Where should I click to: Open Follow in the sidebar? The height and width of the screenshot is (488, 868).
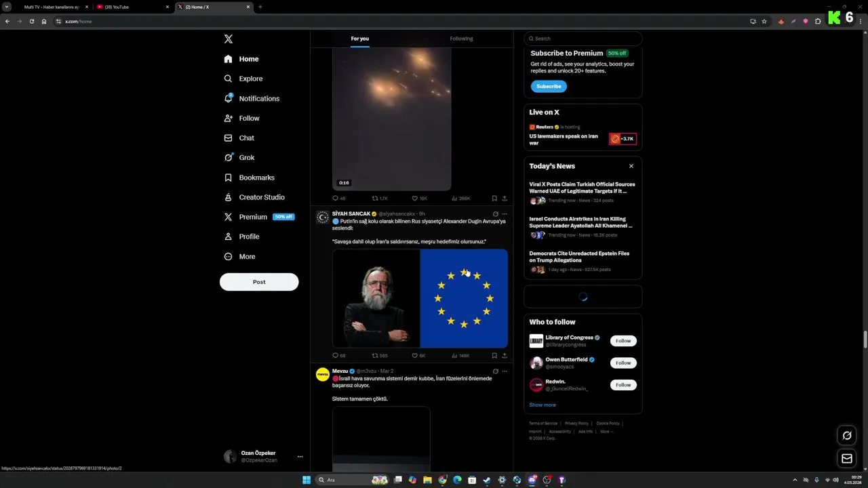[241, 118]
